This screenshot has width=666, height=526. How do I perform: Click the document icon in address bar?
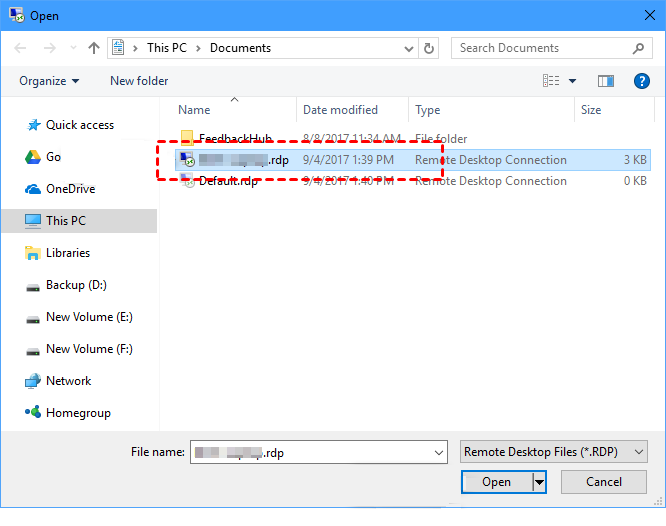click(x=119, y=48)
